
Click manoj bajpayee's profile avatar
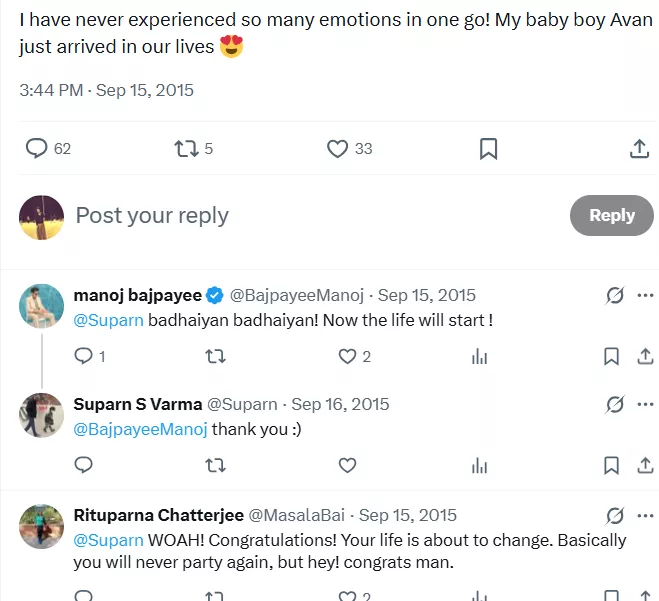point(41,305)
